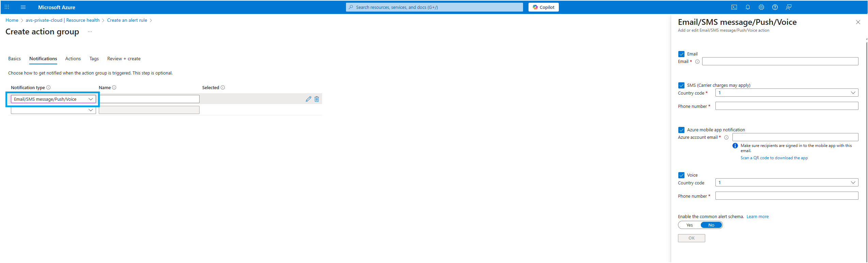Screen dimensions: 868x263
Task: Uncheck the Email checkbox
Action: point(681,54)
